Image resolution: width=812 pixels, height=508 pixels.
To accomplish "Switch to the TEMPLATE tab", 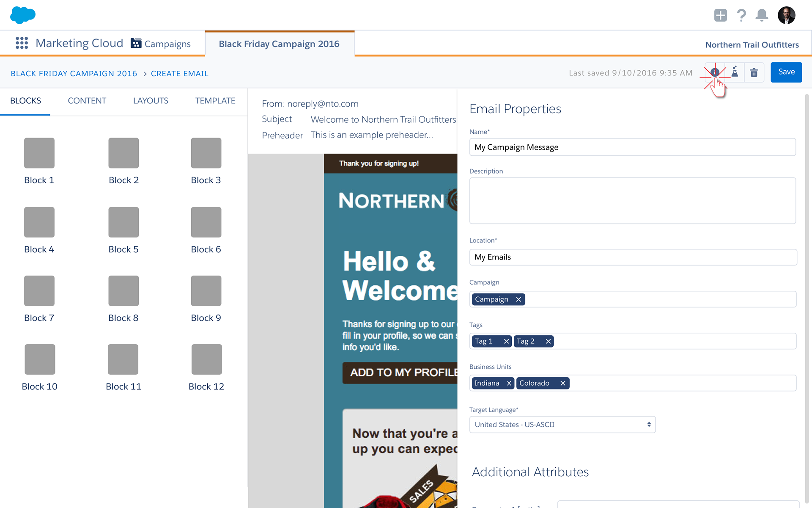I will [x=215, y=101].
